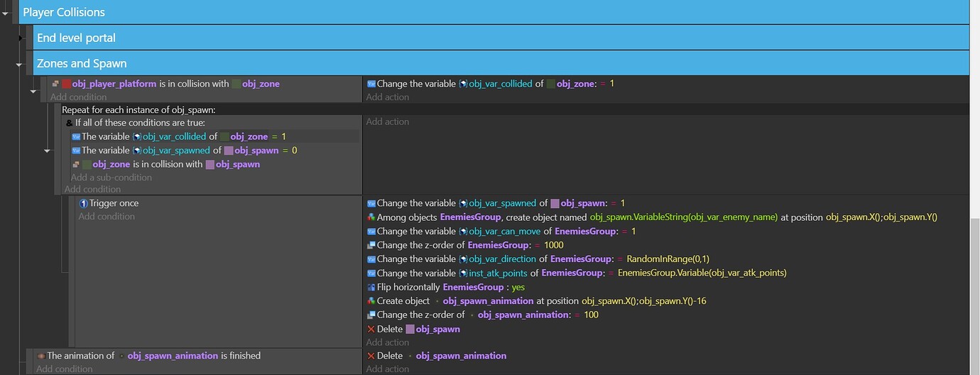
Task: Click the variable icon in the obj_var_spawned = 0 condition
Action: (x=76, y=151)
